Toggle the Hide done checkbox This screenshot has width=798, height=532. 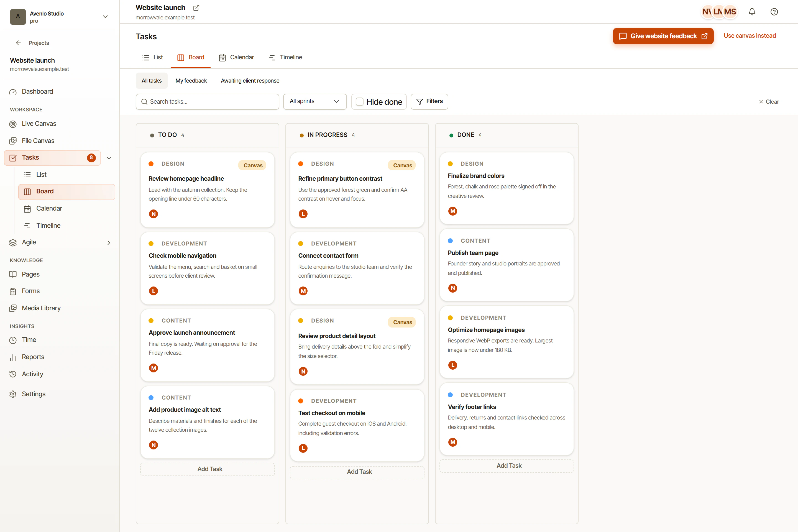(360, 102)
